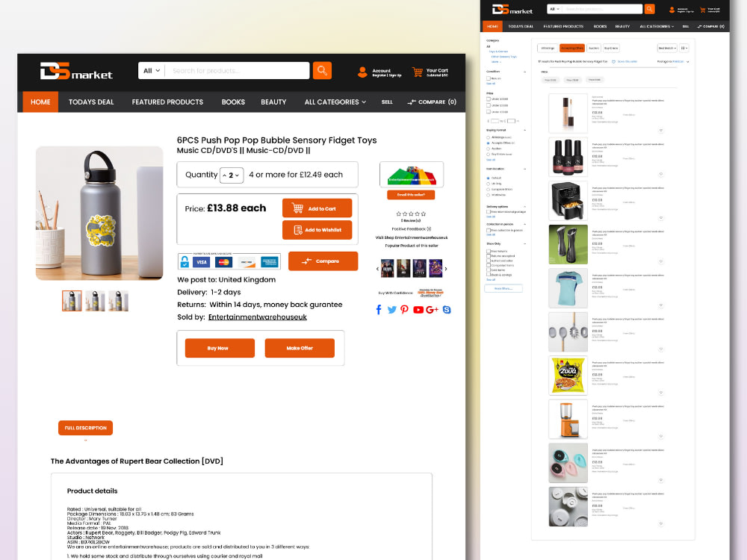Open cart icon in listing window

703,10
